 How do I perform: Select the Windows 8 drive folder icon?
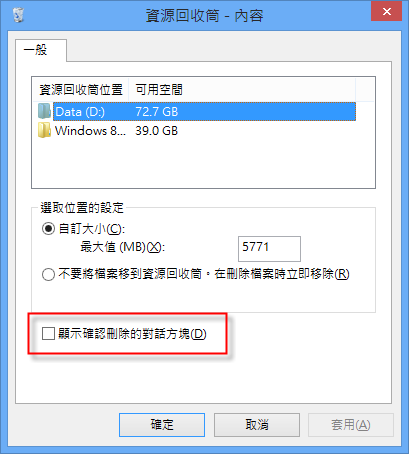tap(44, 130)
